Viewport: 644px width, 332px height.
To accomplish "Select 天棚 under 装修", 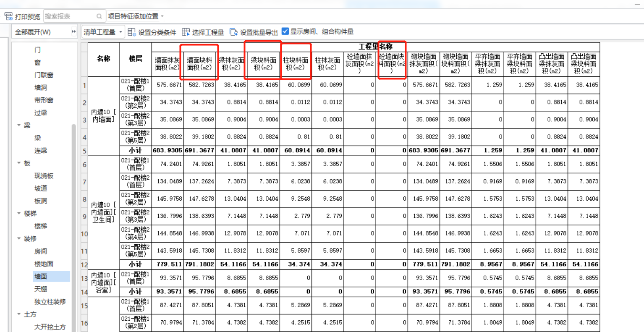I will tap(41, 289).
